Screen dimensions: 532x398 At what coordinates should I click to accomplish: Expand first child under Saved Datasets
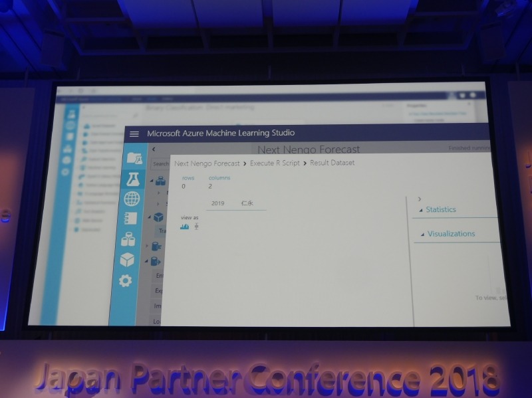point(158,193)
